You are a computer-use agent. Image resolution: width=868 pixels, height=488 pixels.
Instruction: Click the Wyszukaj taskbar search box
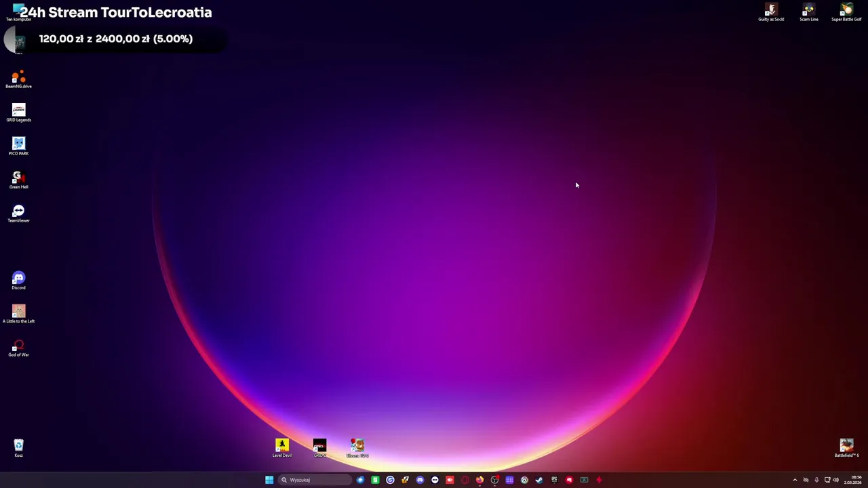click(315, 480)
